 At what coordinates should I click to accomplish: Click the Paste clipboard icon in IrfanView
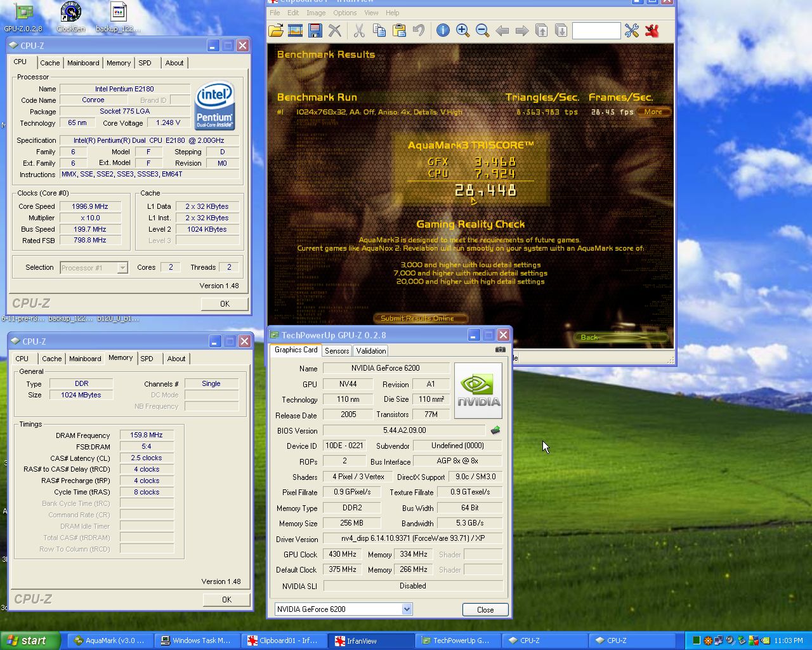pos(399,30)
